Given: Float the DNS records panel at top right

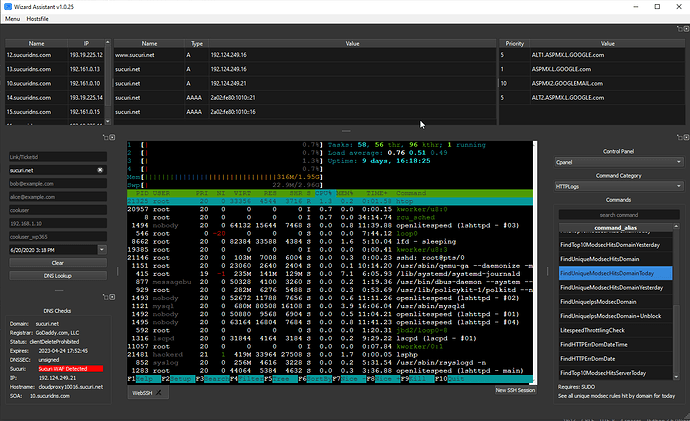Looking at the screenshot, I should (679, 29).
